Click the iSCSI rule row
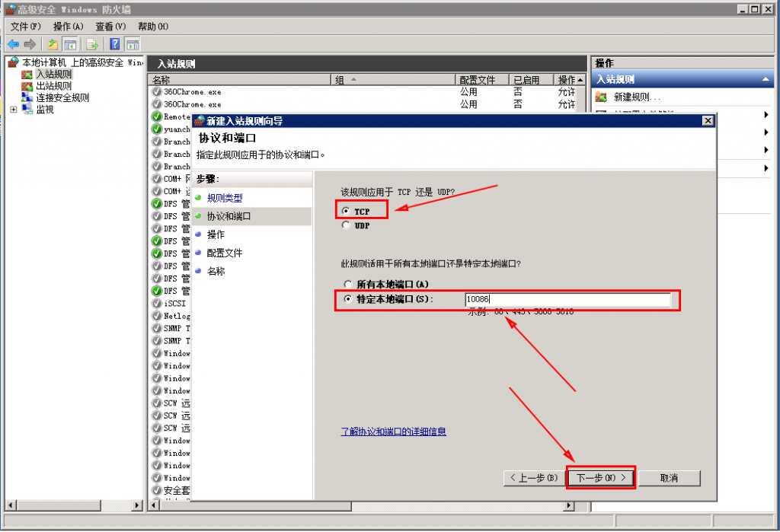 [x=171, y=303]
